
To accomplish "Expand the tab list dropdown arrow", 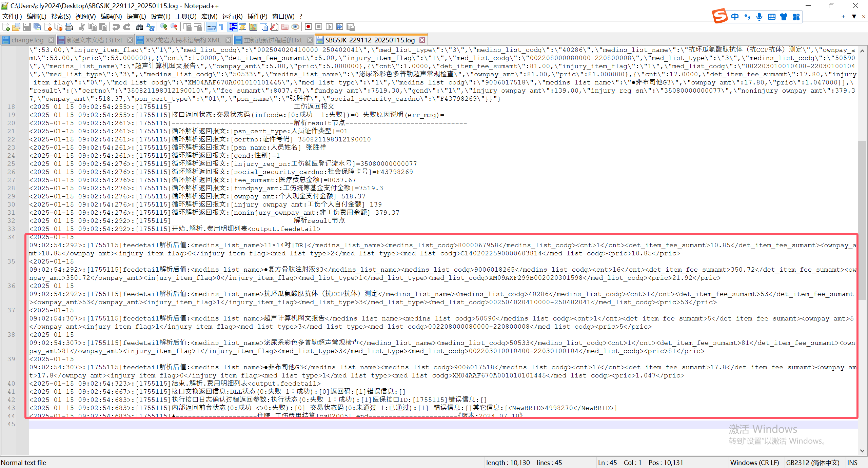I will (854, 16).
